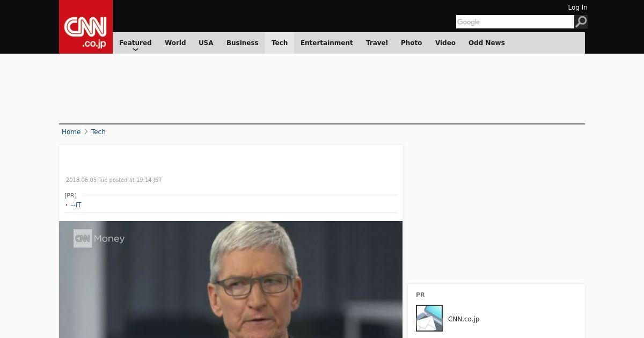Open the Entertainment section

click(x=327, y=43)
